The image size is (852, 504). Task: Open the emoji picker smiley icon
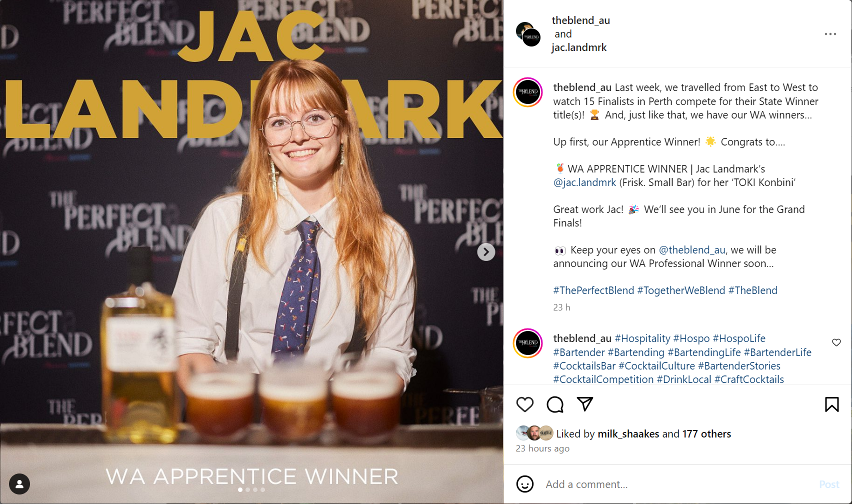tap(525, 484)
